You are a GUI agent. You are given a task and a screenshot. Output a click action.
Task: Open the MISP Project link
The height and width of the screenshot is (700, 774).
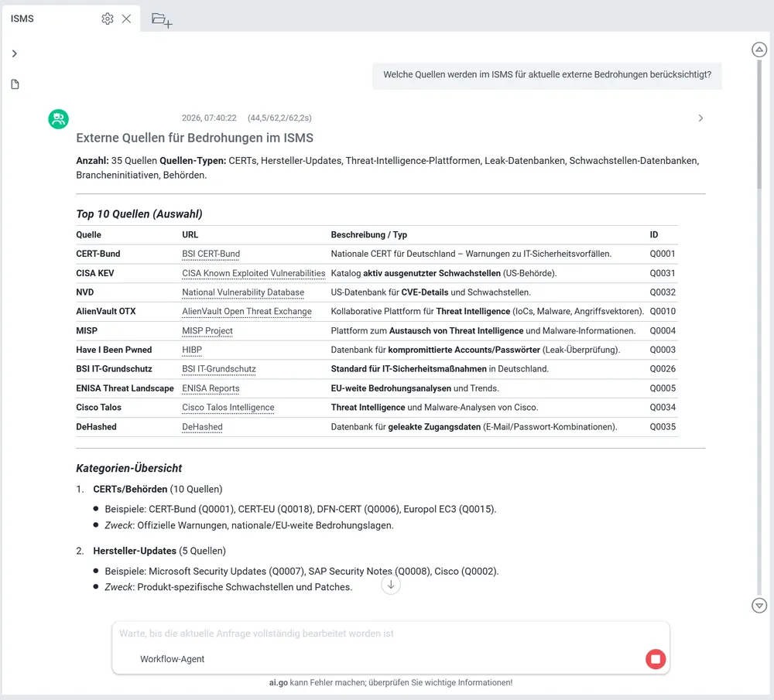207,330
